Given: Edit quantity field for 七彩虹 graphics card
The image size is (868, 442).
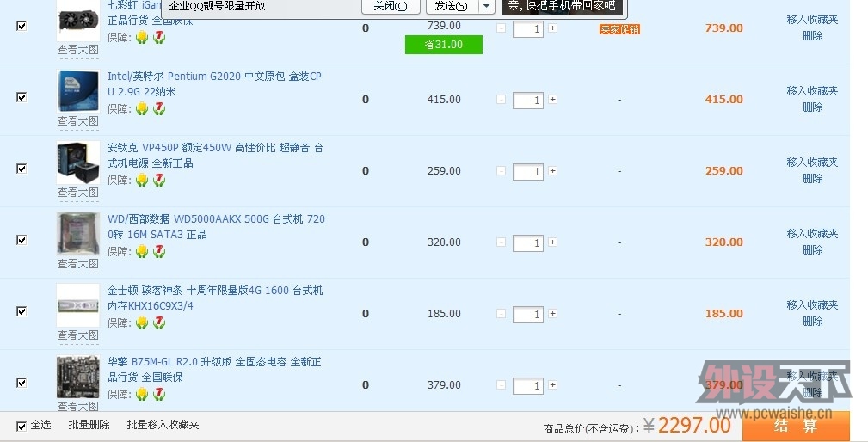Looking at the screenshot, I should click(x=528, y=29).
